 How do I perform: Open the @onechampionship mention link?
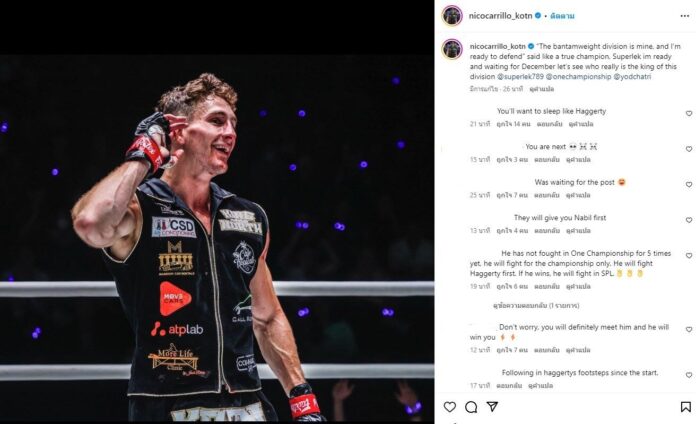point(578,76)
